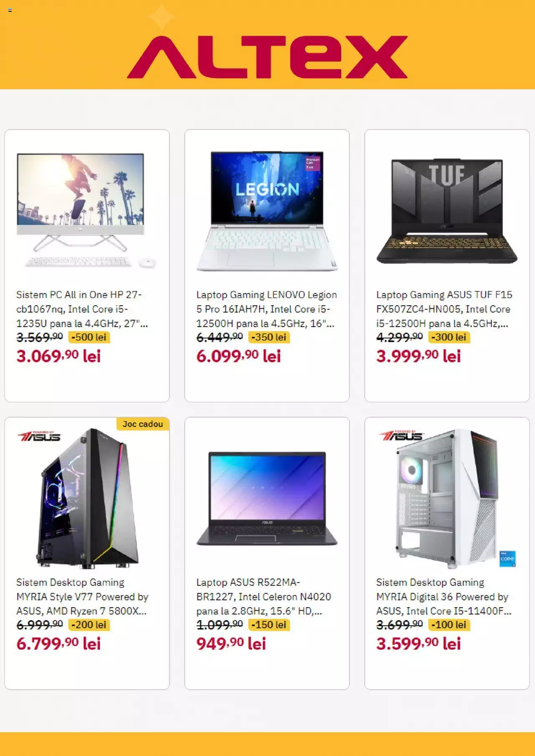Open the Lenovo Legion laptop image
This screenshot has width=535, height=756.
267,211
